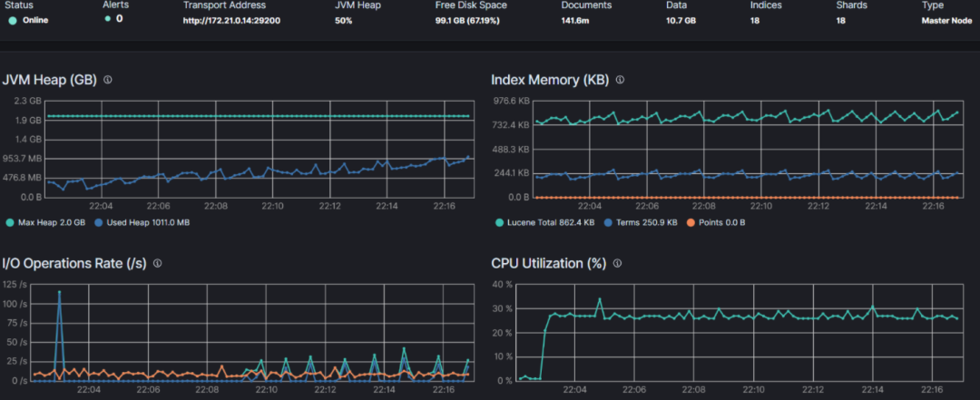Viewport: 980px width, 400px height.
Task: Open the transport address http://172.21.0.14:29200
Action: (x=230, y=20)
